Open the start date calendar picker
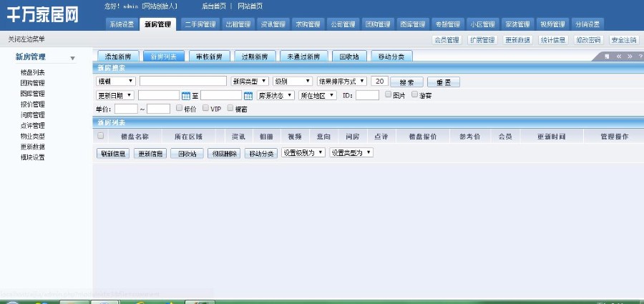Screen dimensions: 644x304 [186, 96]
